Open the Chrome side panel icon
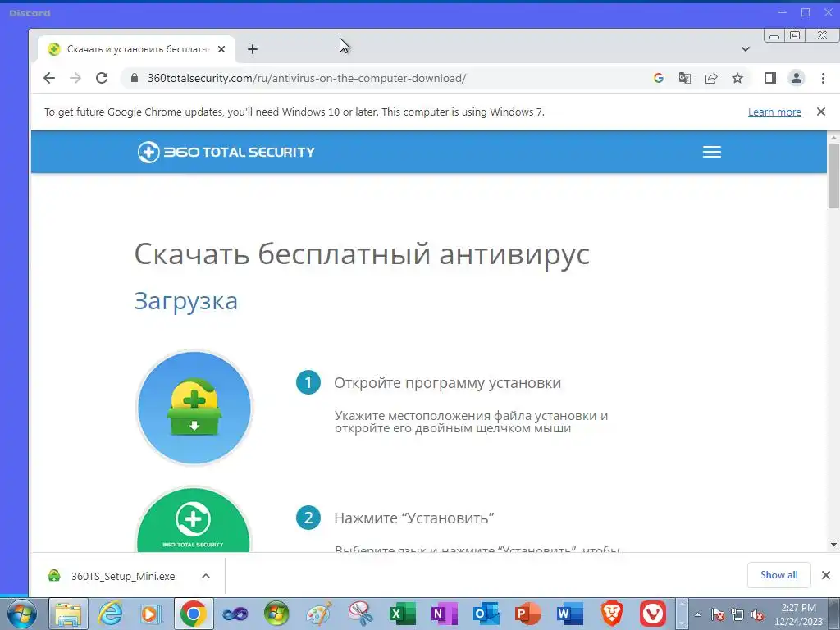The height and width of the screenshot is (630, 840). (769, 78)
